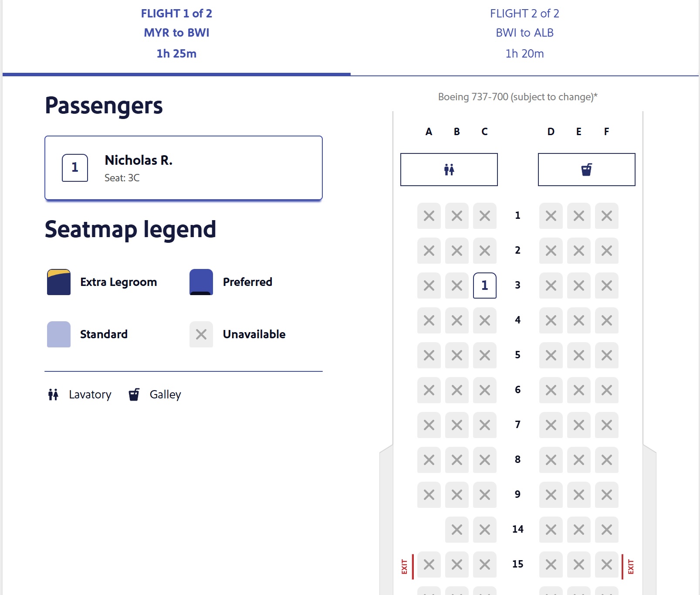
Task: Click passenger number 1 badge
Action: [x=75, y=168]
